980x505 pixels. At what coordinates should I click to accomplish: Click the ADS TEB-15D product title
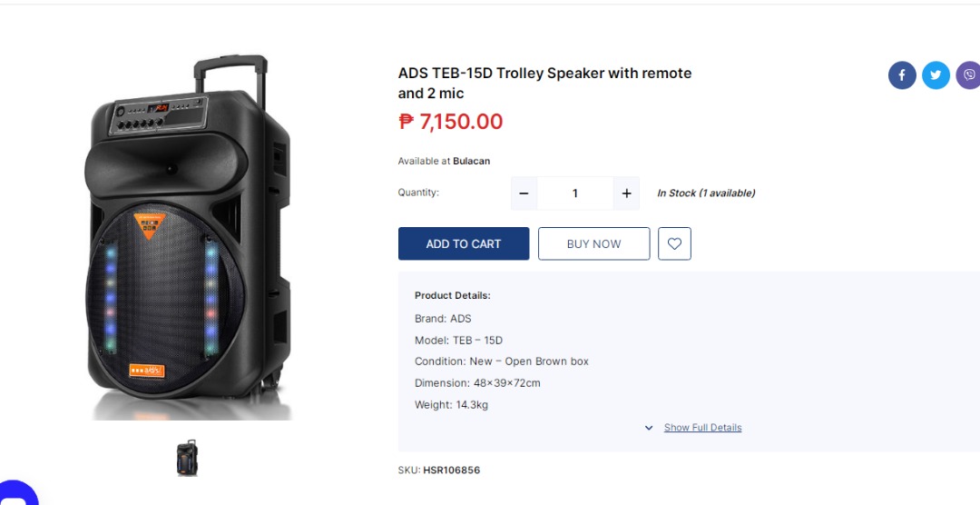tap(544, 83)
